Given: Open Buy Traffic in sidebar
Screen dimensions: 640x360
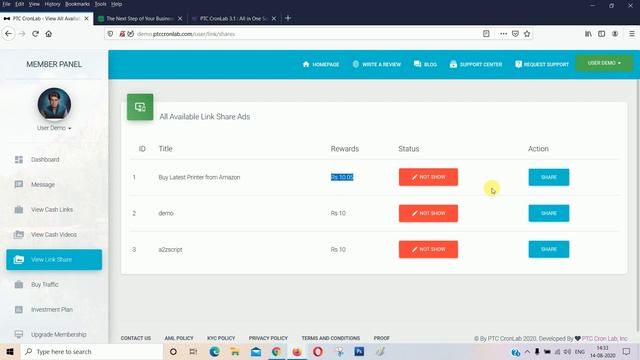Looking at the screenshot, I should (x=54, y=284).
